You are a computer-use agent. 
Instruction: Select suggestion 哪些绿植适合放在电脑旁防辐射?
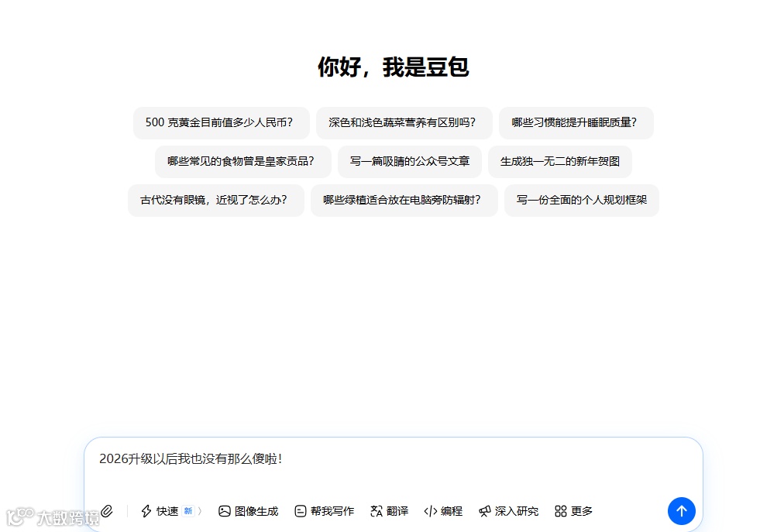(x=404, y=200)
